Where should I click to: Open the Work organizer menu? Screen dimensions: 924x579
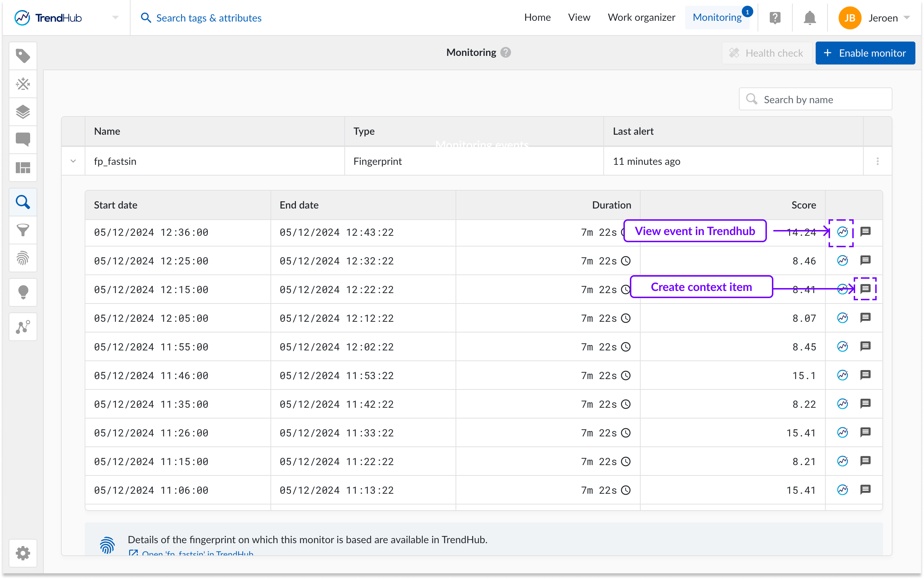tap(641, 18)
